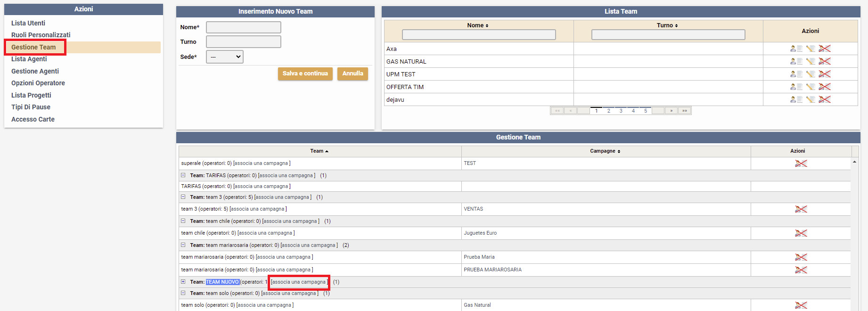The height and width of the screenshot is (311, 868).
Task: Expand the TEAM NUOVO group
Action: (x=183, y=282)
